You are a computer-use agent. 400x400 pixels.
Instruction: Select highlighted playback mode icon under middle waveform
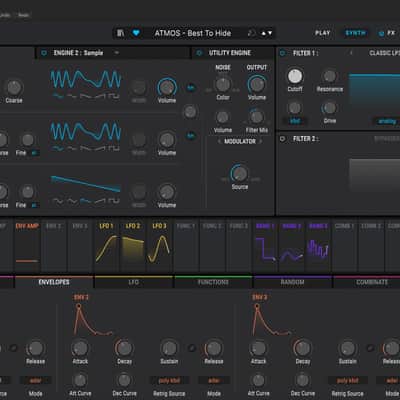tap(58, 148)
